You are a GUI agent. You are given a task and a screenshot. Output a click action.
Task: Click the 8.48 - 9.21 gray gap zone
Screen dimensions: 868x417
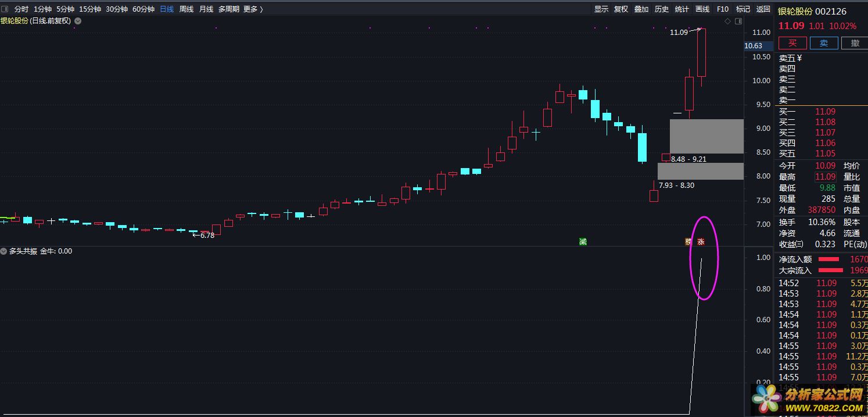coord(706,136)
